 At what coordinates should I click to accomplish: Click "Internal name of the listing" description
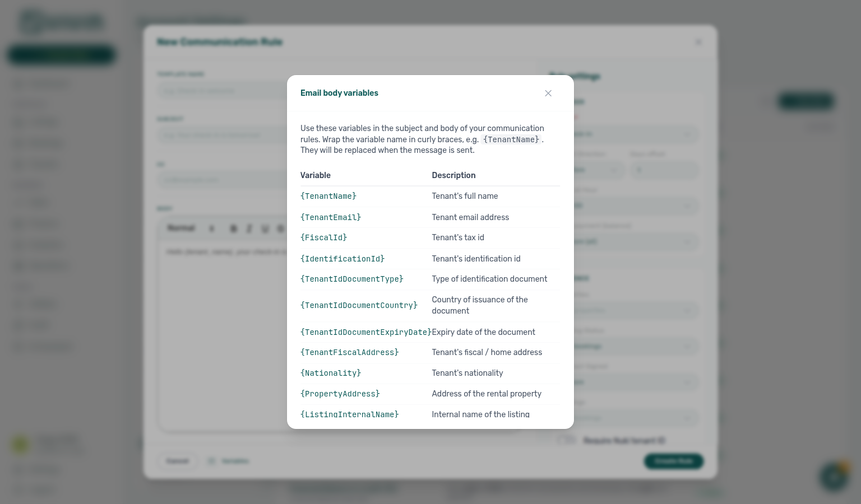480,414
